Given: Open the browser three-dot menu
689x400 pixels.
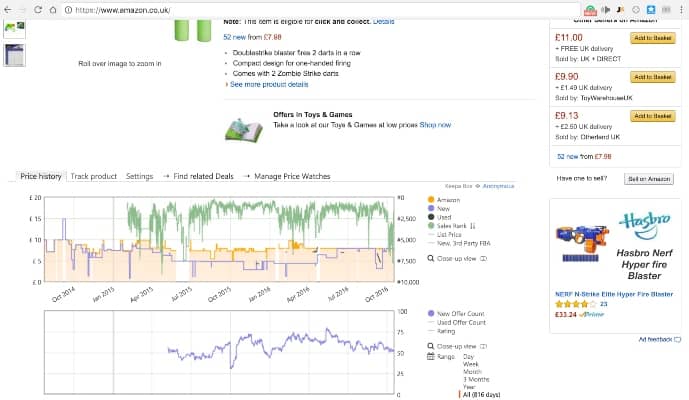Looking at the screenshot, I should (x=681, y=10).
